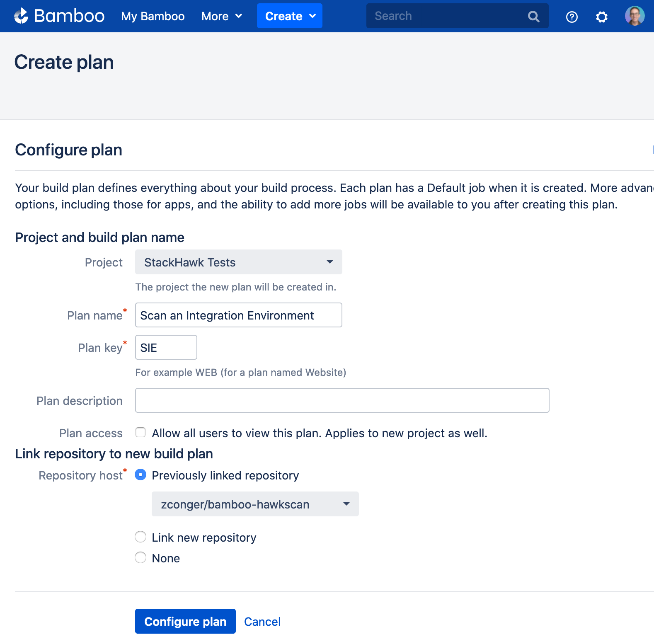Click the Cancel link

coord(262,622)
